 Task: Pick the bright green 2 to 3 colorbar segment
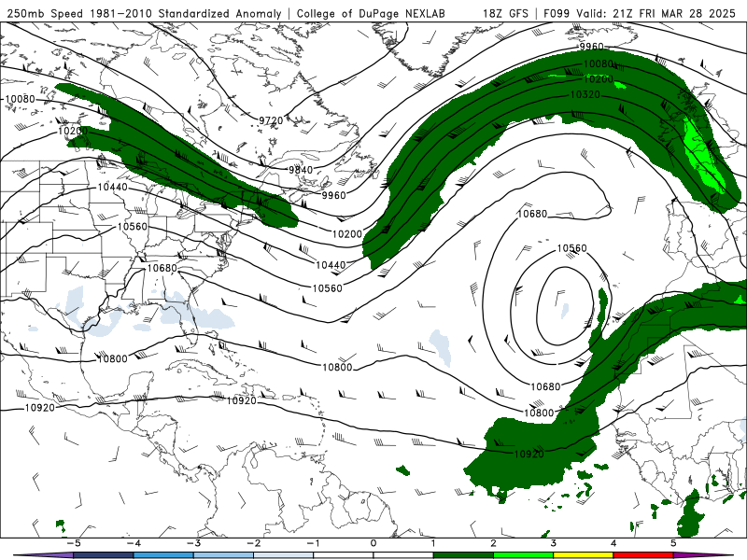point(523,555)
